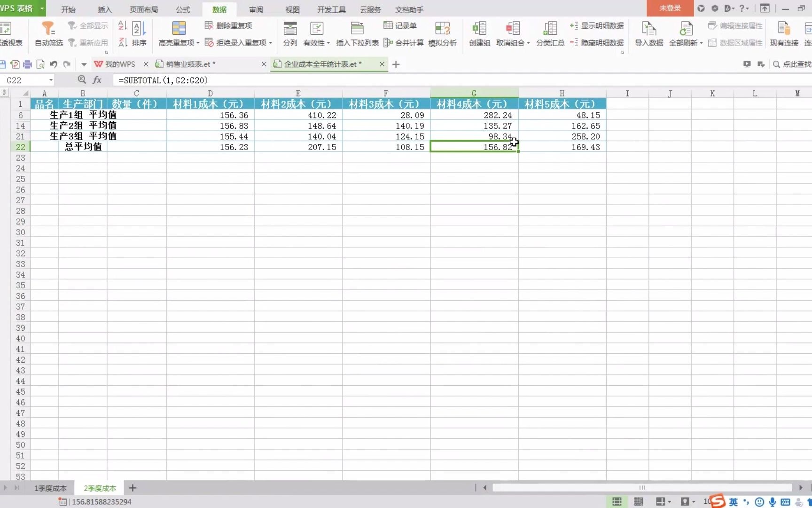This screenshot has width=812, height=508.
Task: Click the 全部刷新 refresh all icon
Action: point(686,29)
